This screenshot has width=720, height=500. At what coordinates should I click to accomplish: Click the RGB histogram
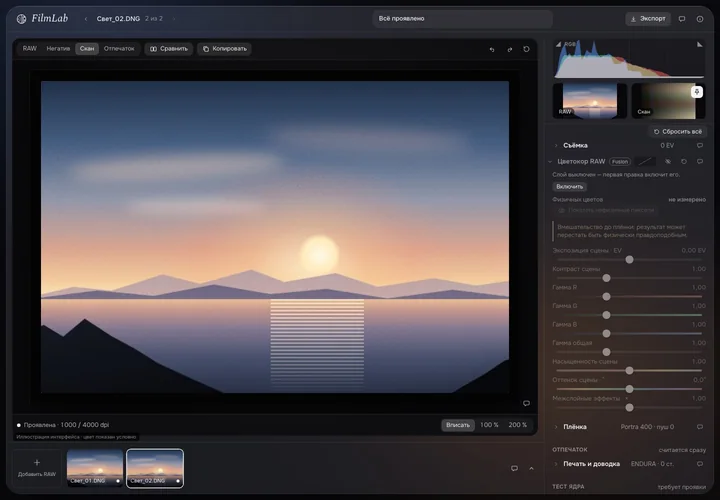(629, 59)
